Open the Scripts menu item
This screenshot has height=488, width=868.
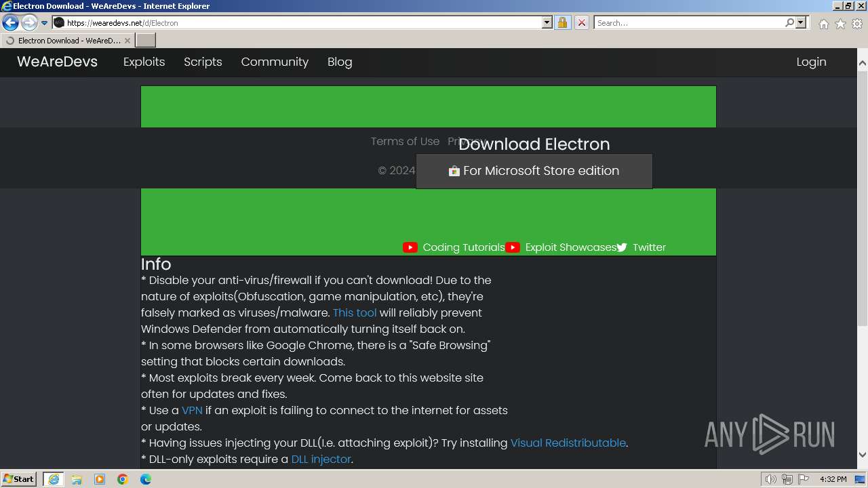[203, 62]
